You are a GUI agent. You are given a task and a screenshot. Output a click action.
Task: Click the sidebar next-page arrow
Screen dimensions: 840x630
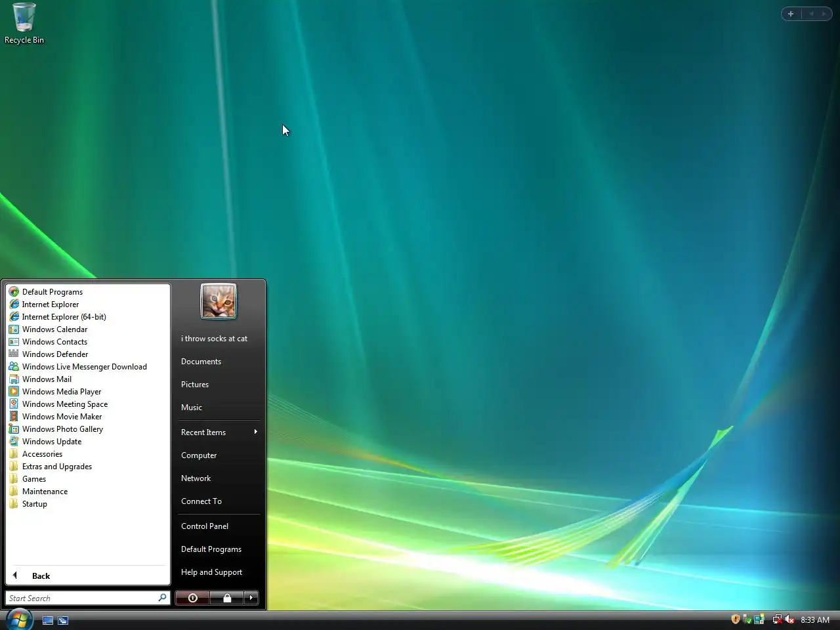(824, 14)
